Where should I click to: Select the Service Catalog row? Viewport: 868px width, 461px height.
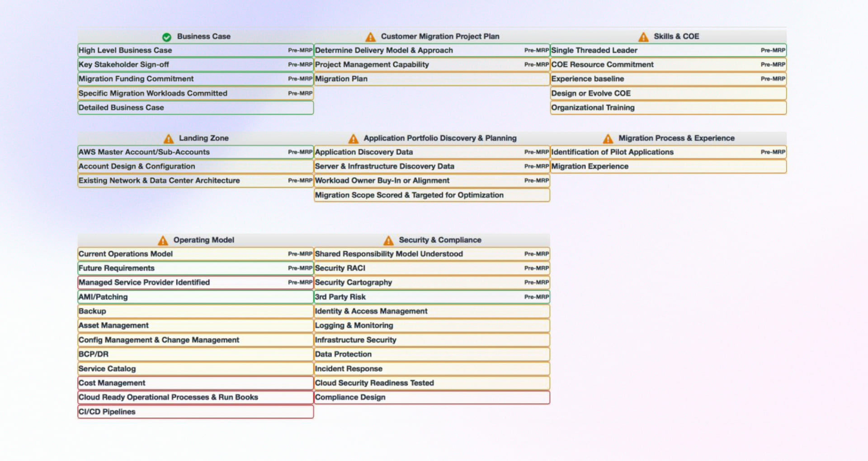pyautogui.click(x=196, y=369)
